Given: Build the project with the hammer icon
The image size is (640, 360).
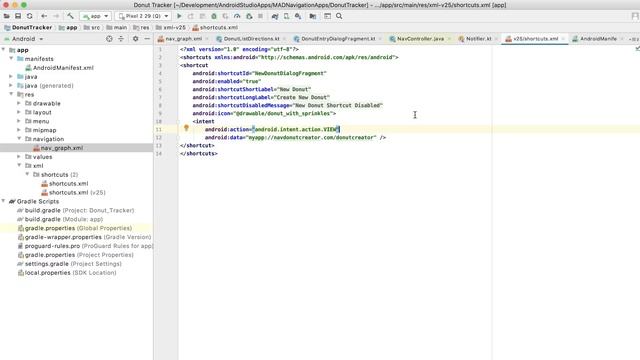Looking at the screenshot, I should pyautogui.click(x=70, y=16).
